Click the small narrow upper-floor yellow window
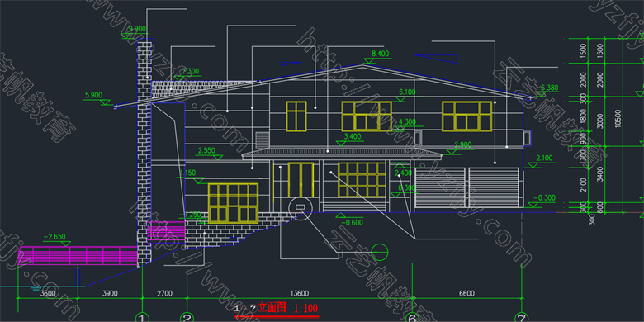The image size is (644, 322). click(x=296, y=116)
